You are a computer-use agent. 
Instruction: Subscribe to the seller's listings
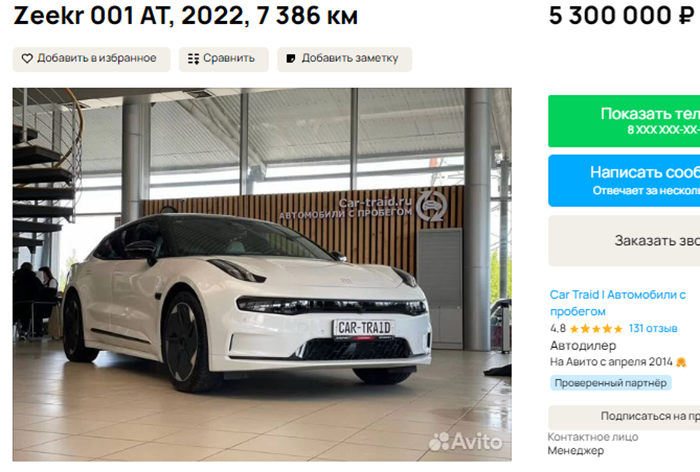tap(624, 417)
